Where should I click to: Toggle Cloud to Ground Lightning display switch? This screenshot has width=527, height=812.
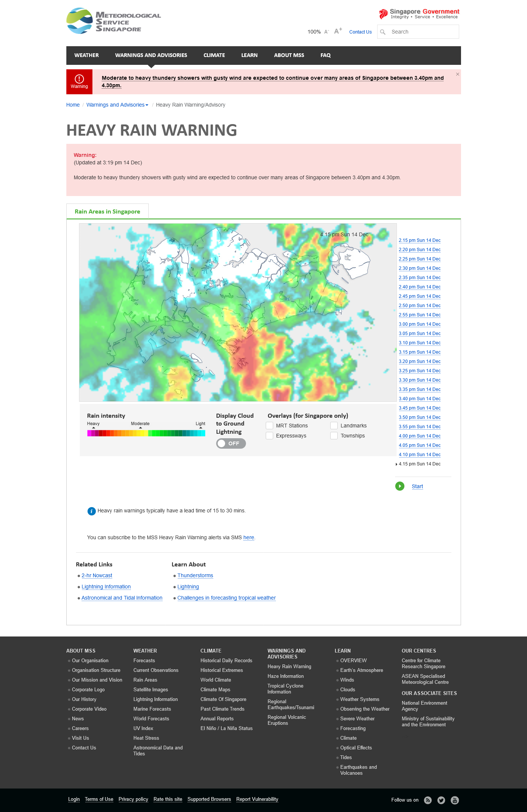[231, 443]
